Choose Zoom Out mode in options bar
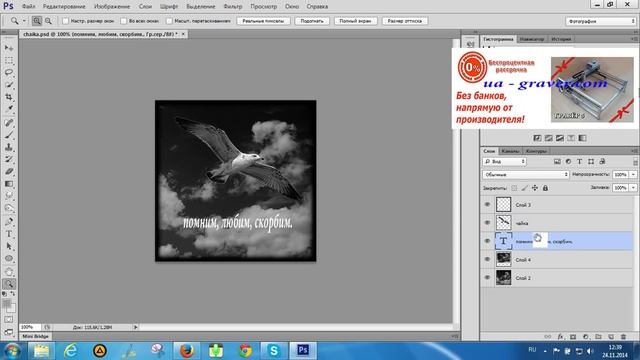640x360 pixels. coord(48,21)
